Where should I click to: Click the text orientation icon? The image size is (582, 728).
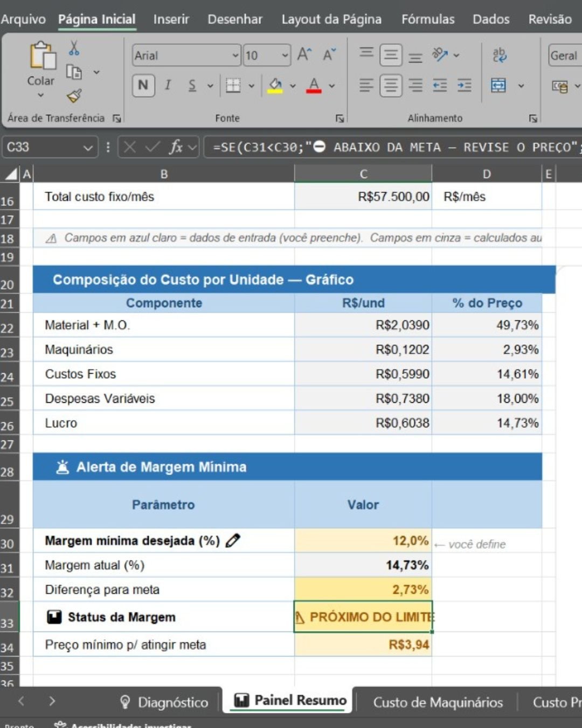click(x=440, y=54)
